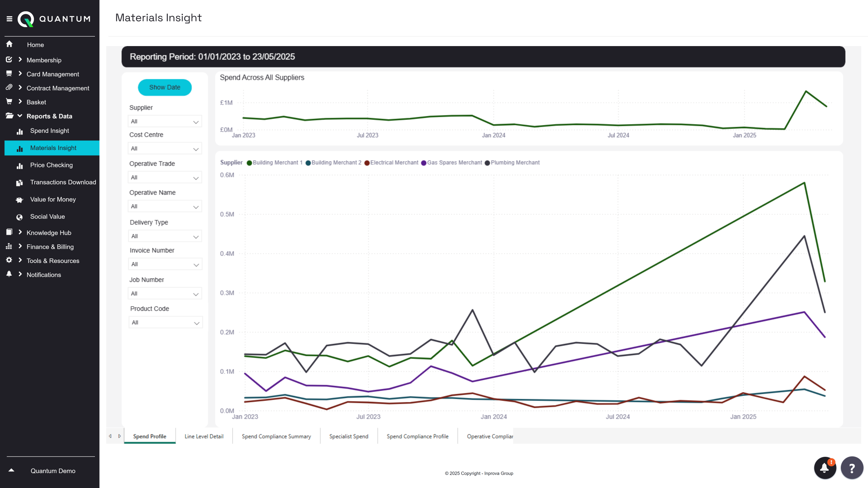Open the Specialist Spend tab
868x488 pixels.
tap(349, 436)
